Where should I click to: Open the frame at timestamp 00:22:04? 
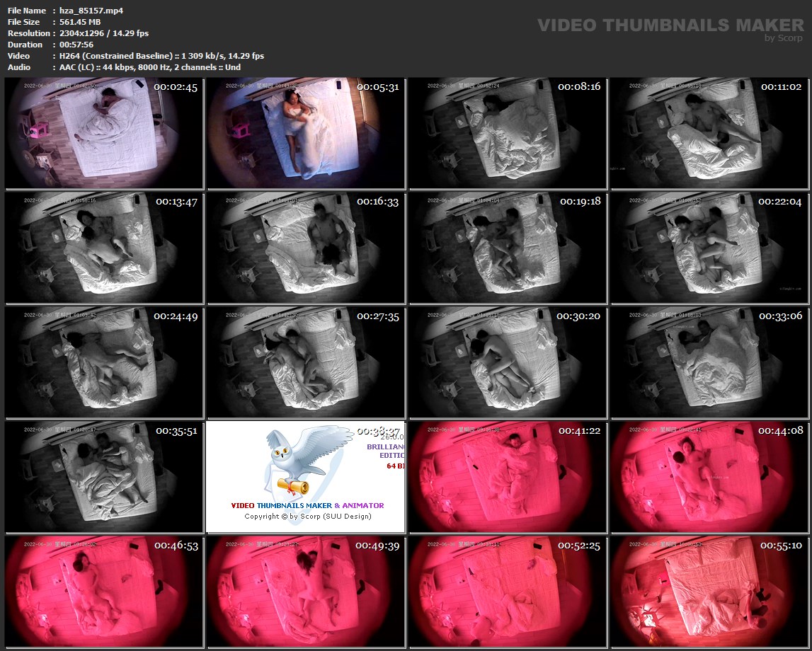coord(709,248)
